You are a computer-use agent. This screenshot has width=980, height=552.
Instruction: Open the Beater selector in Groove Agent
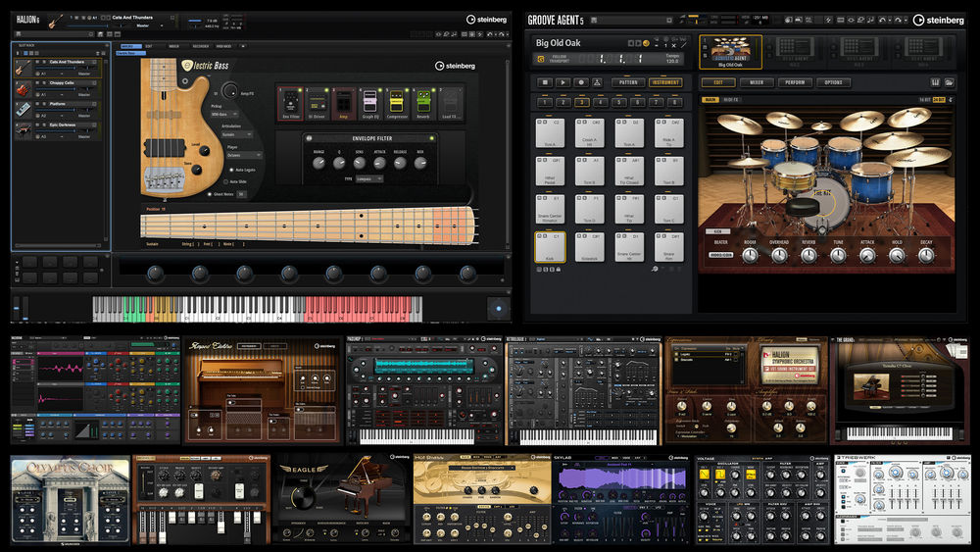click(x=720, y=255)
